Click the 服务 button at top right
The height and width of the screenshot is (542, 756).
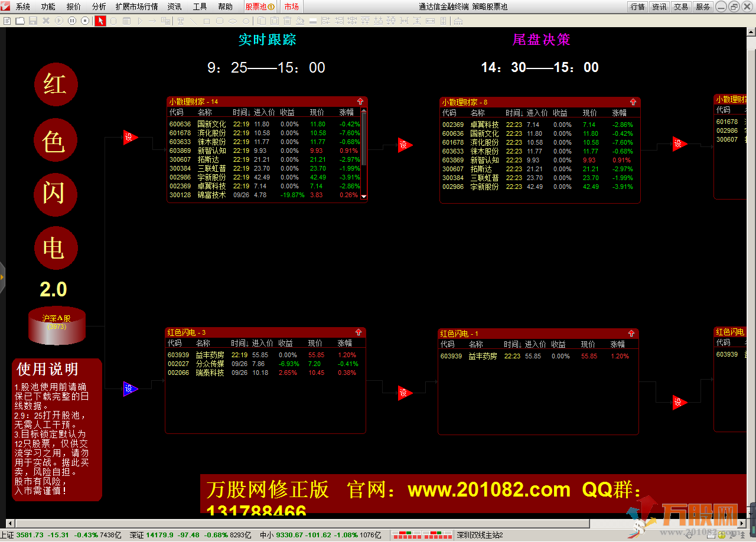pyautogui.click(x=703, y=7)
